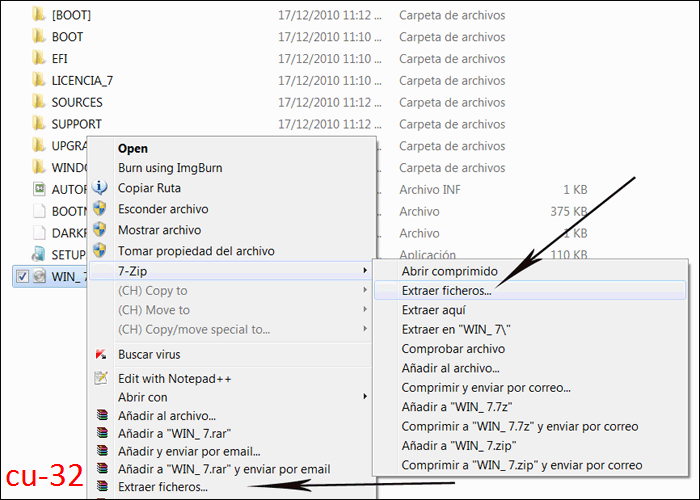
Task: Choose Añadir a "WIN_ 7.7z"
Action: point(457,407)
